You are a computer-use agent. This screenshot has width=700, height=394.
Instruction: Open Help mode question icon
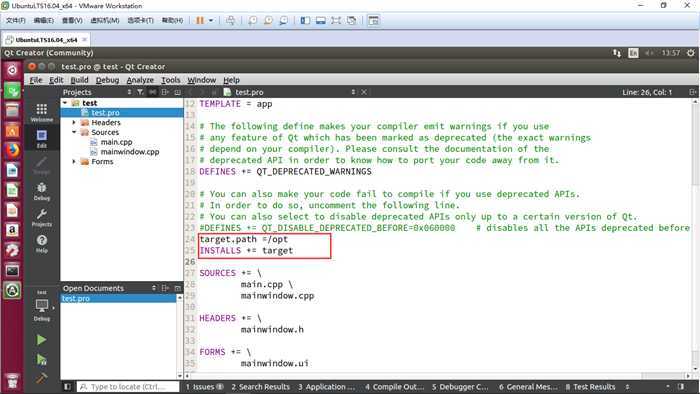point(42,244)
